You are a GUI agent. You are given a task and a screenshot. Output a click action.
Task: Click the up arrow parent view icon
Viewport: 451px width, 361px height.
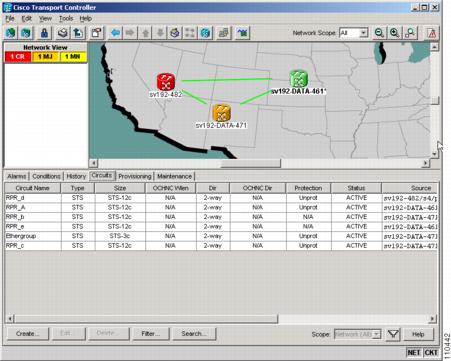[x=145, y=33]
